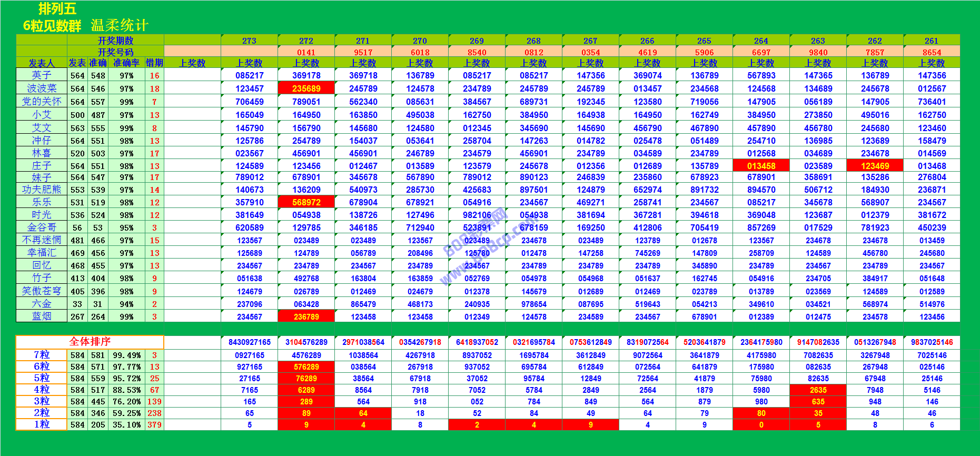The image size is (980, 456).
Task: Click the red highlighted cell 235689
Action: [306, 88]
